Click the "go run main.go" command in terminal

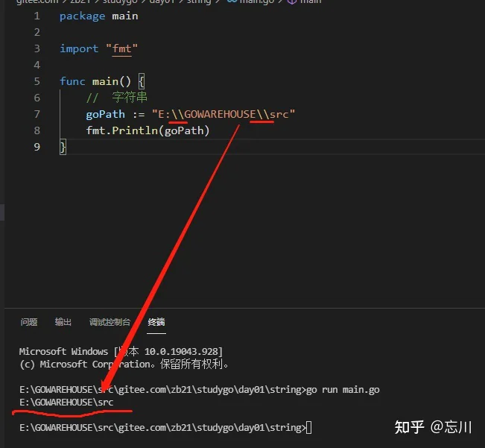coord(343,390)
